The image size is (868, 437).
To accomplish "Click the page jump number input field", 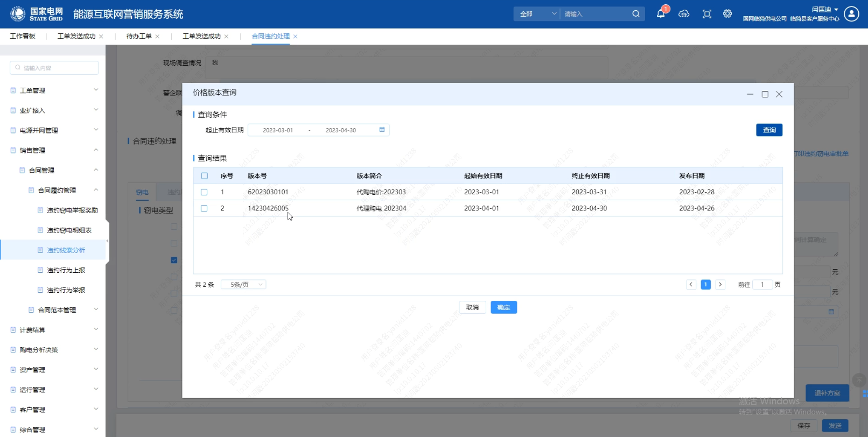I will pos(762,285).
